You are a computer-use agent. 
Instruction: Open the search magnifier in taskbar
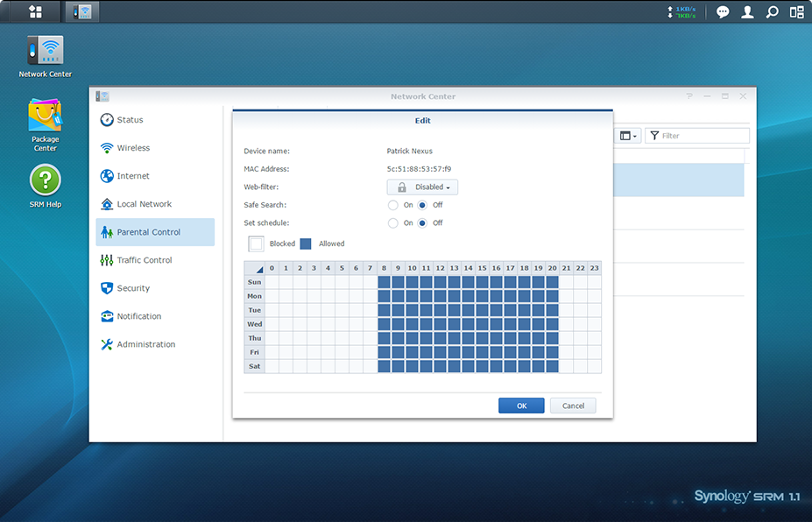point(772,12)
